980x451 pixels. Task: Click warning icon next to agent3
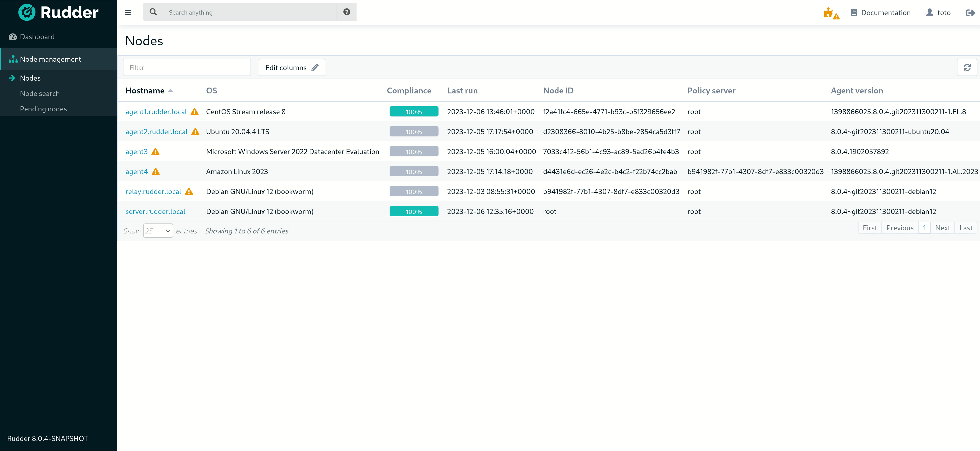[155, 152]
